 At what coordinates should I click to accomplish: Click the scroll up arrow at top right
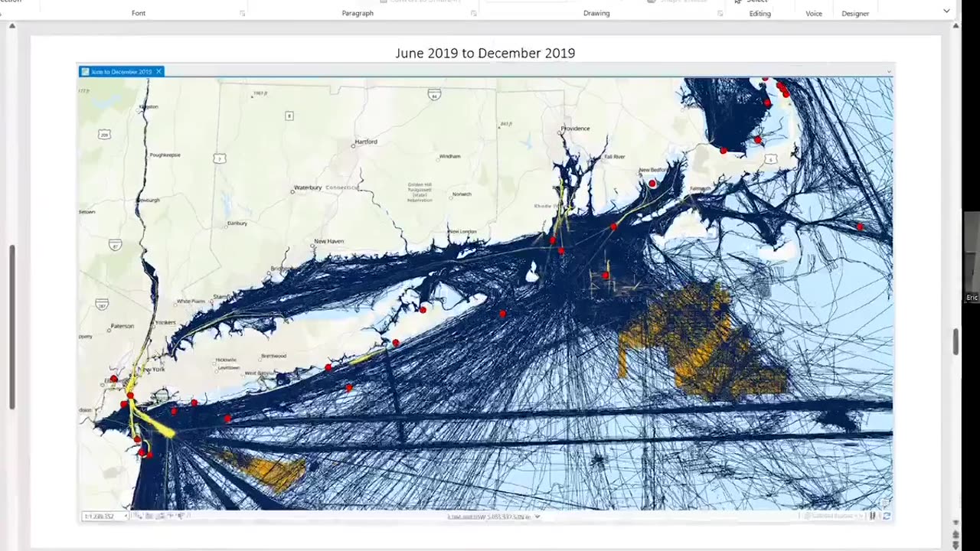click(x=955, y=26)
